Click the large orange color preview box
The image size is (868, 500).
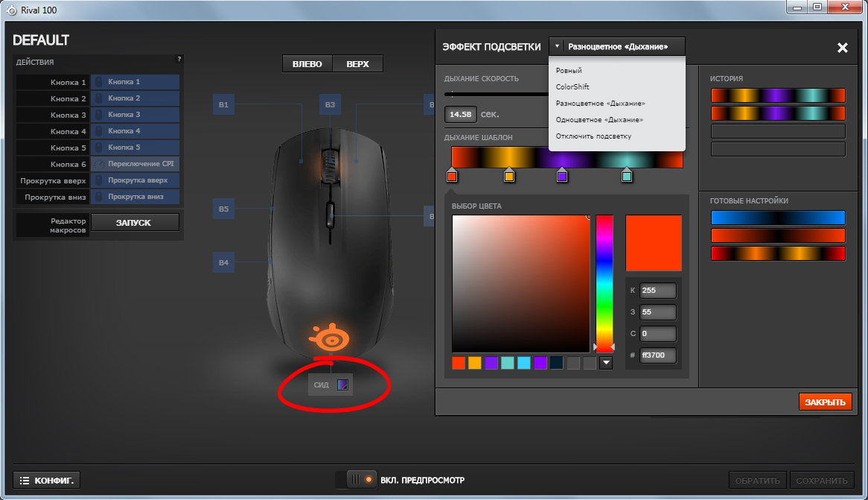coord(653,243)
